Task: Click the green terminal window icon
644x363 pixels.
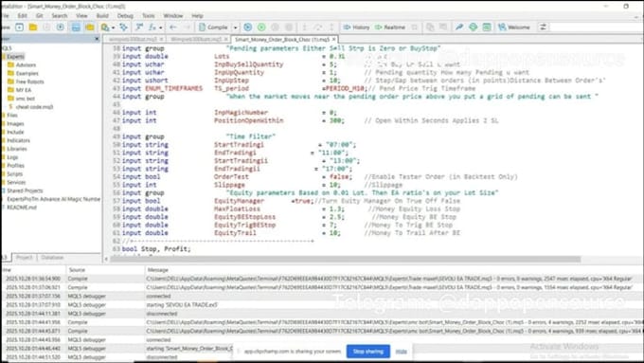Action: pos(487,27)
